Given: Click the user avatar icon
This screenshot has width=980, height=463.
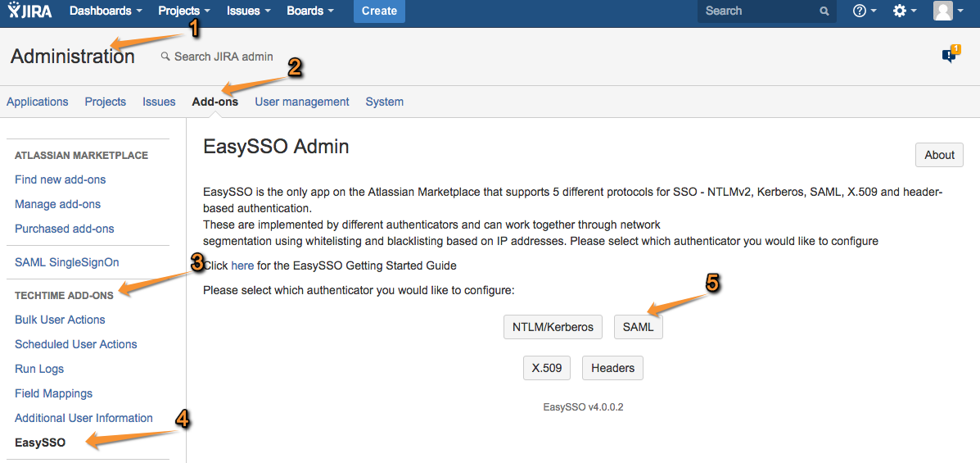Looking at the screenshot, I should pyautogui.click(x=942, y=11).
